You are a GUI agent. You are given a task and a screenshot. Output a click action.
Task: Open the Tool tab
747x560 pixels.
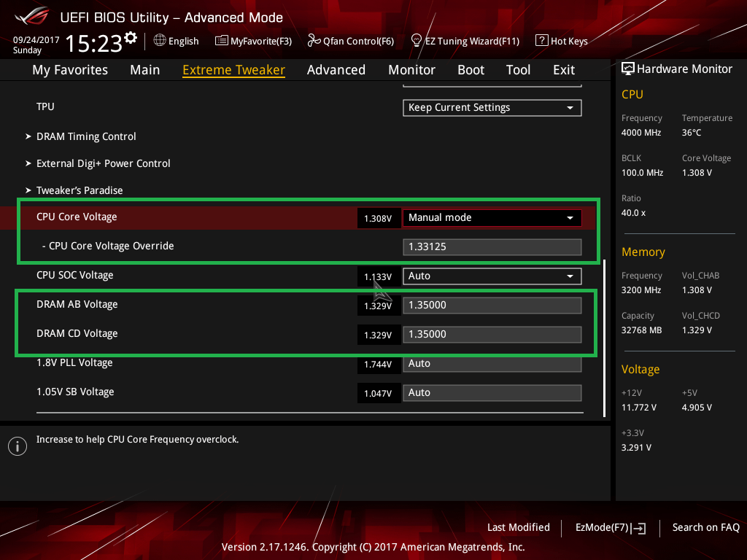point(518,70)
